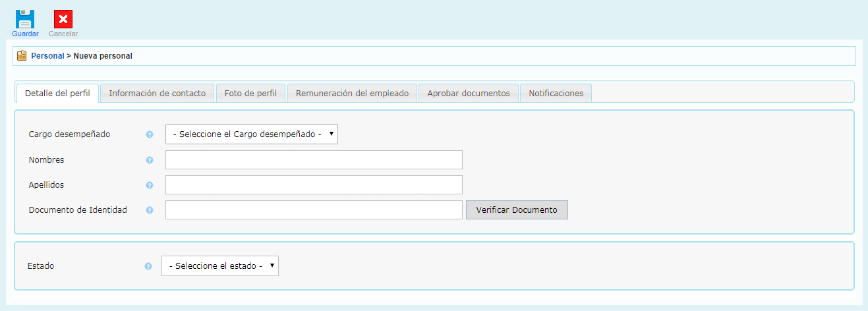Open the Notificaciones tab
This screenshot has height=311, width=868.
pyautogui.click(x=556, y=94)
